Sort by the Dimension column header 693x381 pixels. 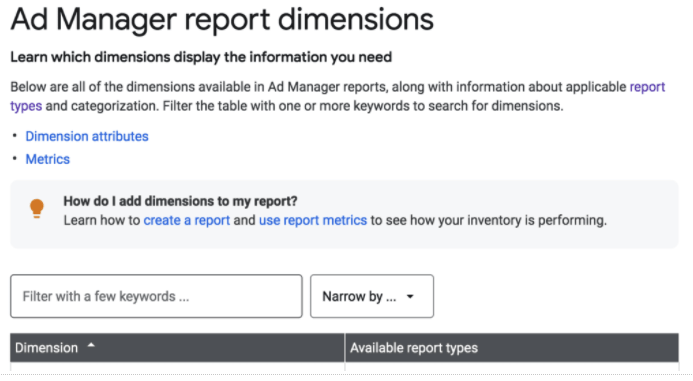(x=177, y=348)
